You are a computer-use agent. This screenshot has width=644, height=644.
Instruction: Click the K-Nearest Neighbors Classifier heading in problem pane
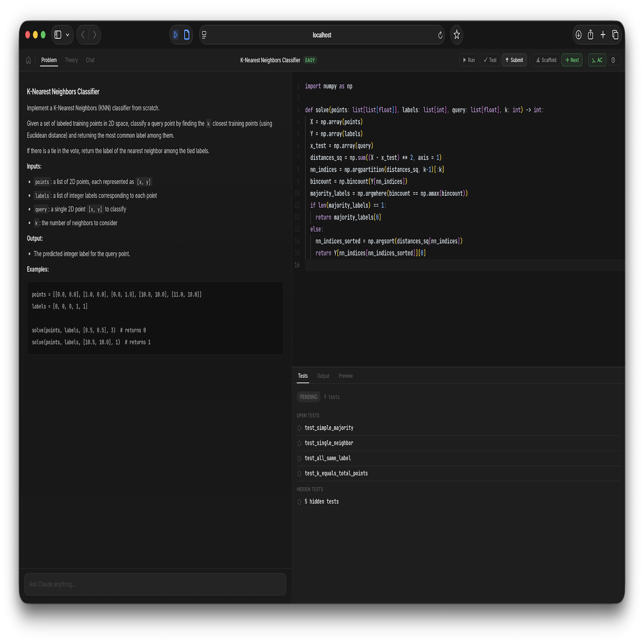63,92
